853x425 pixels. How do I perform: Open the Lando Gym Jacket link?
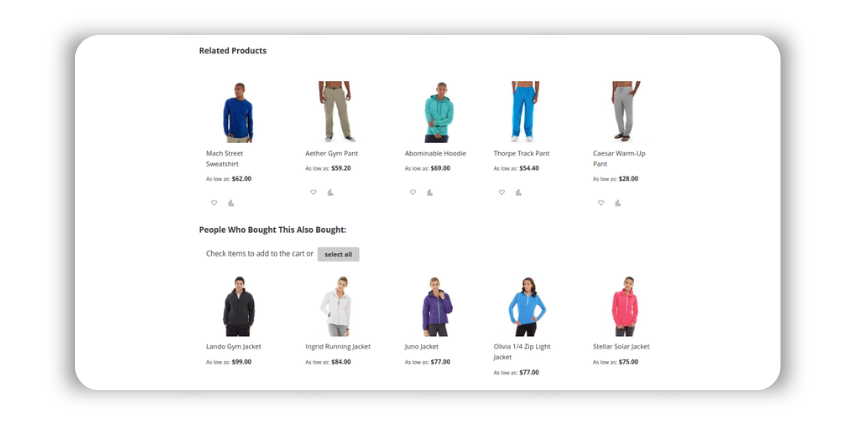[233, 347]
